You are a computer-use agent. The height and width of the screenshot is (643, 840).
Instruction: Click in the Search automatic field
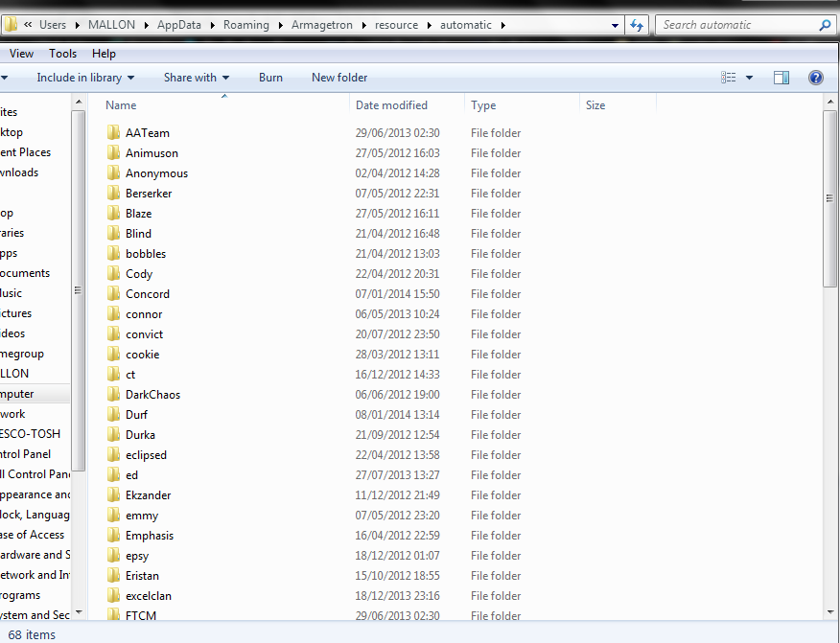pos(735,25)
